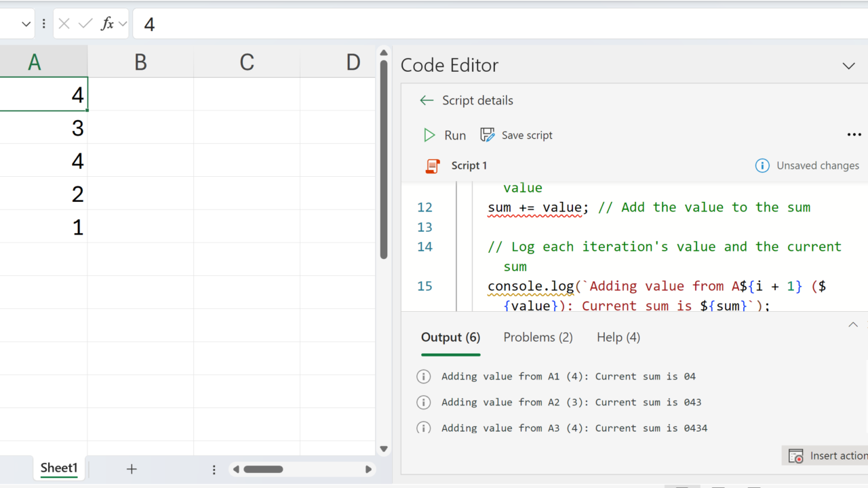This screenshot has height=488, width=868.
Task: Click the Run script play icon
Action: tap(429, 136)
